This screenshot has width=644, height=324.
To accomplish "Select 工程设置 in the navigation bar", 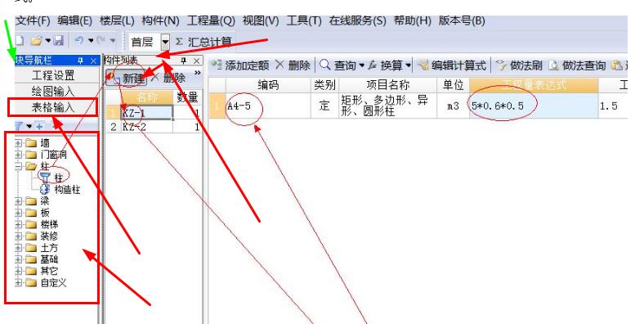I will pos(53,75).
